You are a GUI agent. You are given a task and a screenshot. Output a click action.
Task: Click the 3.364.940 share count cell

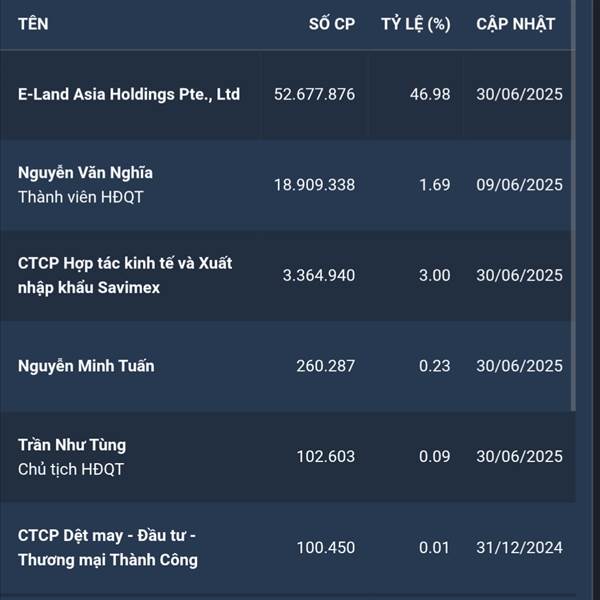pos(319,276)
